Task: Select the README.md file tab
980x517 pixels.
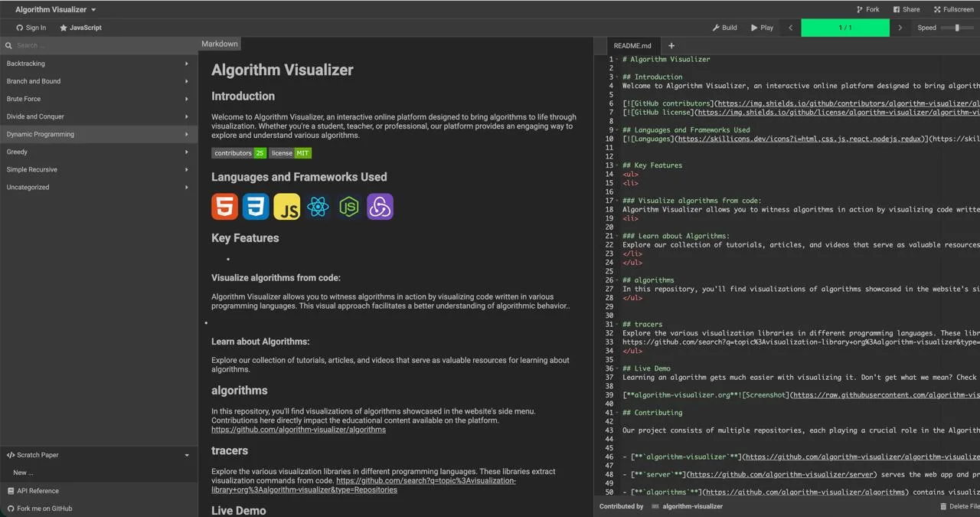Action: click(x=632, y=46)
